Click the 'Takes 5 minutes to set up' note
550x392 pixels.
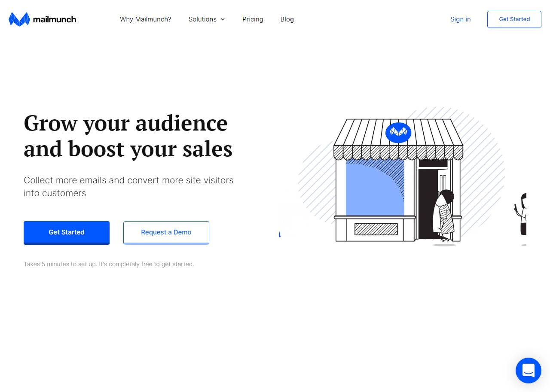tap(109, 264)
